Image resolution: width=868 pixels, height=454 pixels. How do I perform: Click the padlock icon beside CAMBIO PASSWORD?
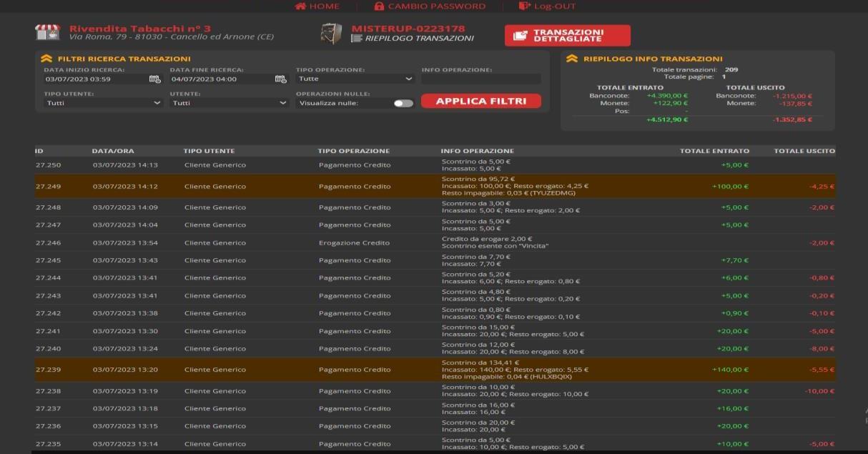point(379,6)
